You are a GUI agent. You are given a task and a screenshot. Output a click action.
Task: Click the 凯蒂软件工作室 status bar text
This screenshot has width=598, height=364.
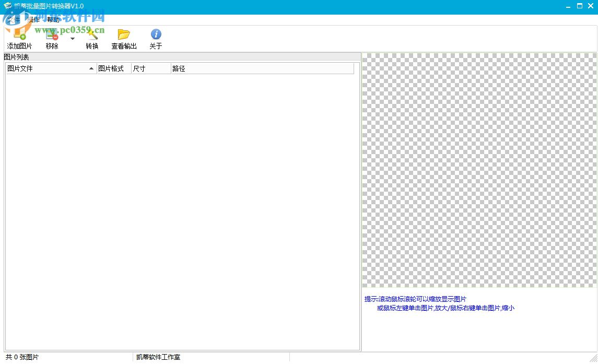(158, 357)
